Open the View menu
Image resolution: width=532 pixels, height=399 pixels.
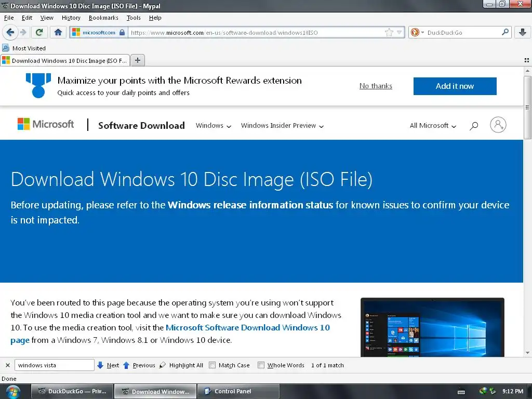tap(47, 18)
